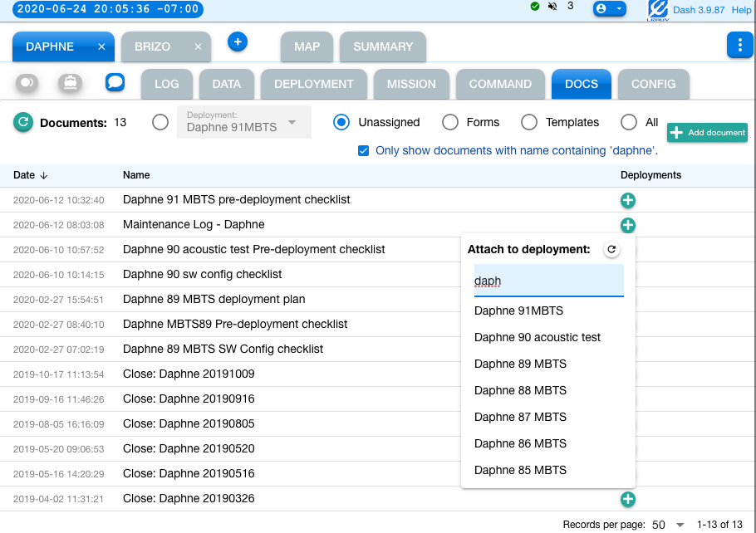Open the MAP tab
Image resolution: width=756 pixels, height=533 pixels.
307,46
